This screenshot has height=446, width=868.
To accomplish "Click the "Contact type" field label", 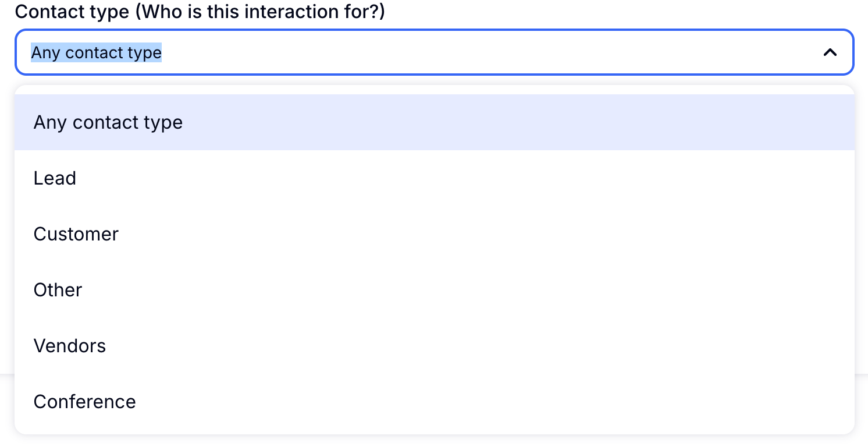I will point(72,12).
